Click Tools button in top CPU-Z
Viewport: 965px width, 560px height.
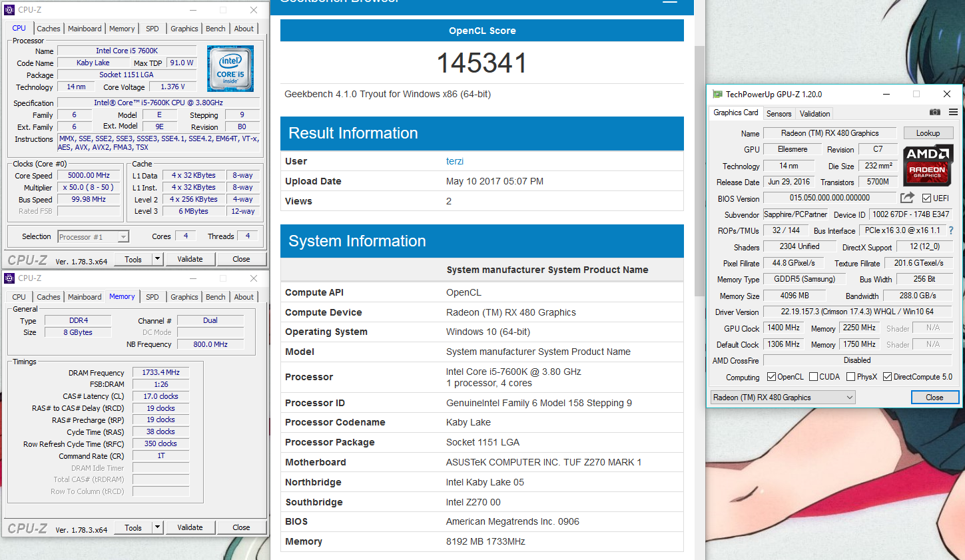[x=133, y=259]
